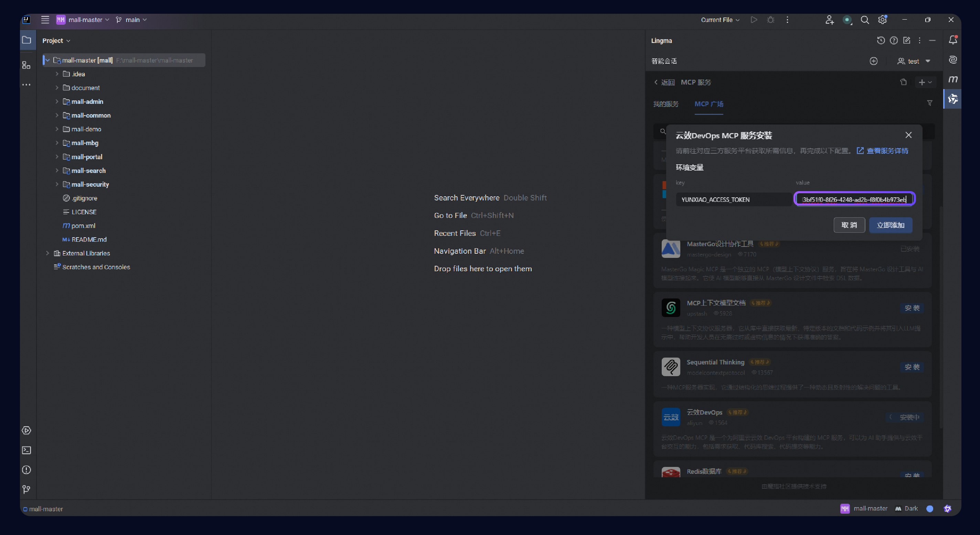
Task: Click the MasterGo设计协作工具 title
Action: pos(720,244)
